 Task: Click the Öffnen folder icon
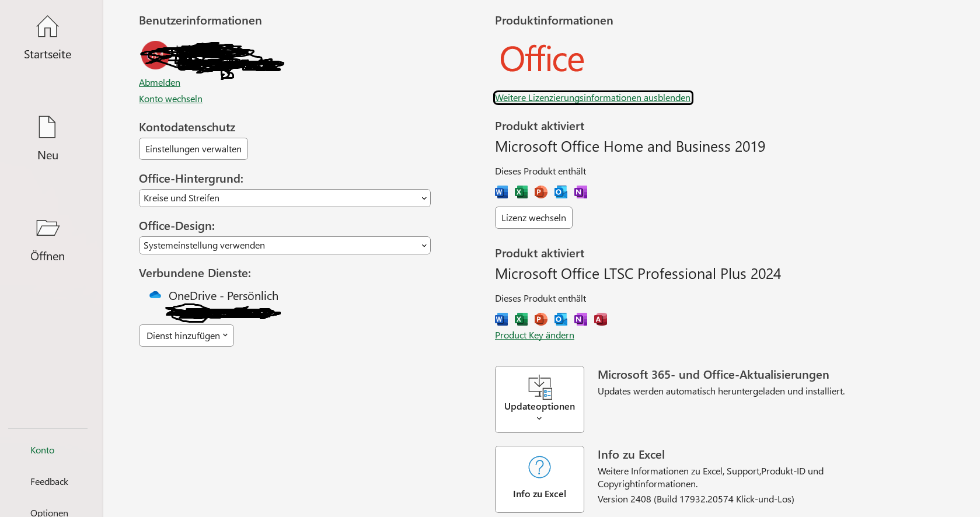pos(47,228)
